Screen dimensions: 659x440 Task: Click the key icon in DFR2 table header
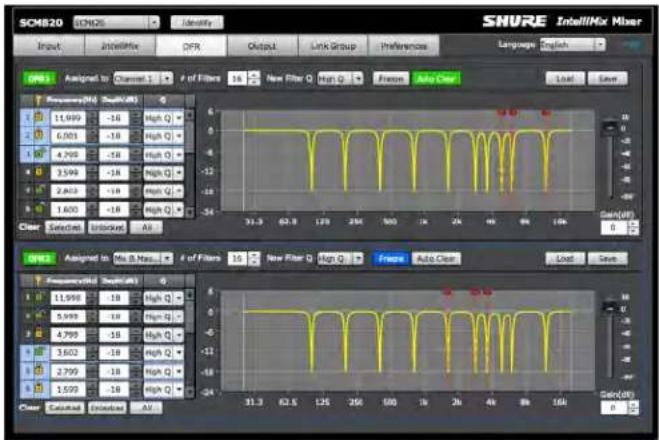click(x=39, y=280)
